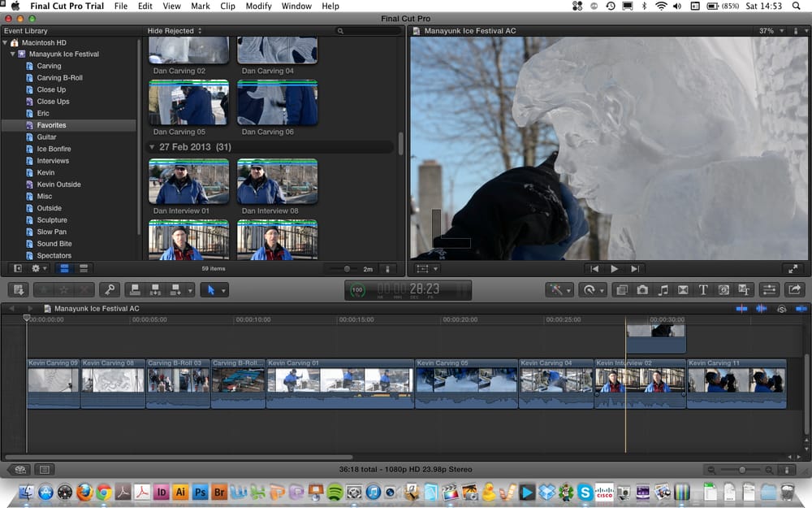812x508 pixels.
Task: Play the clip in the viewer
Action: coord(614,268)
